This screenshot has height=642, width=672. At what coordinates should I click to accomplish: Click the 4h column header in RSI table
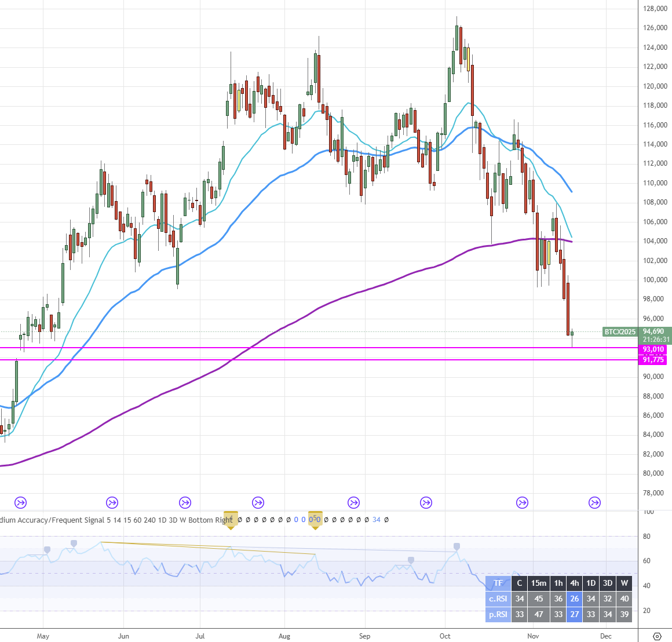tap(575, 583)
